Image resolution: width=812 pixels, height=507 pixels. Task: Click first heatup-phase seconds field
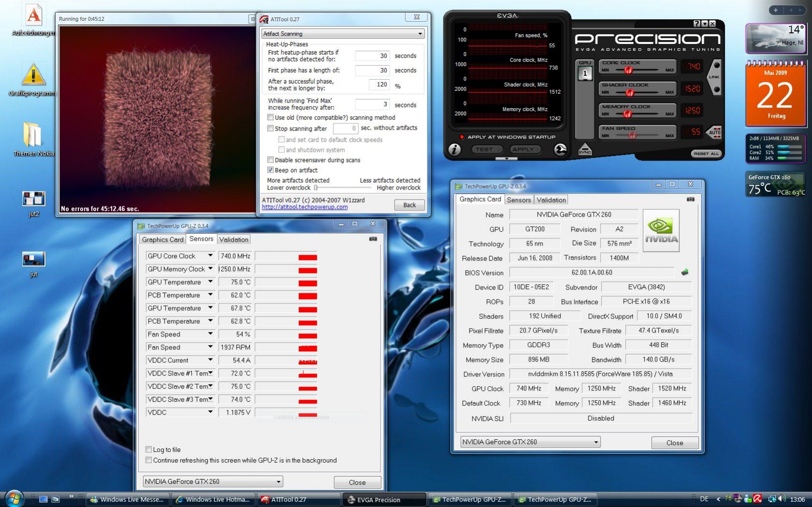click(372, 56)
